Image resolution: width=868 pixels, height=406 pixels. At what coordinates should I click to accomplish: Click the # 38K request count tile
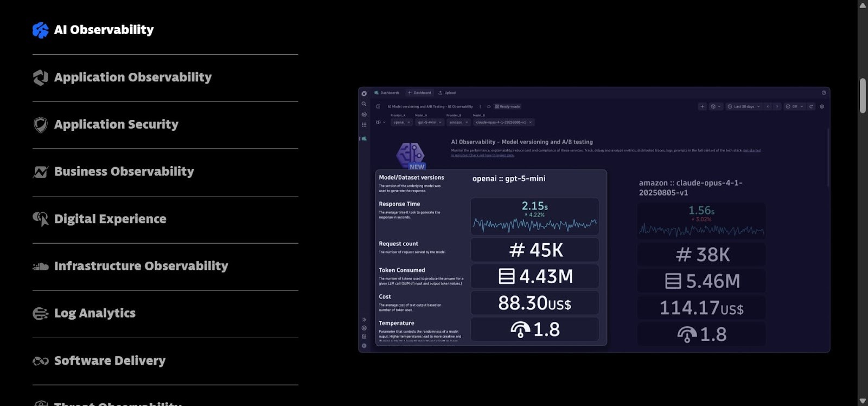701,255
